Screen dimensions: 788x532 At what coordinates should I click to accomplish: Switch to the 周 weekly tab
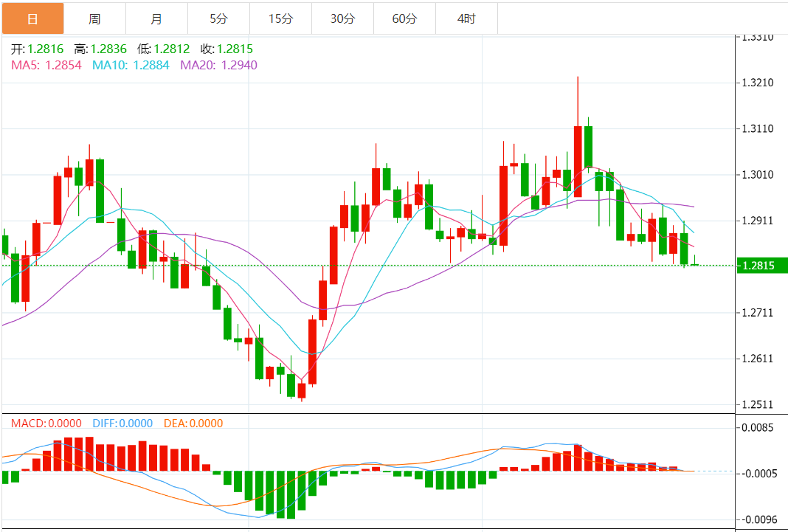94,19
